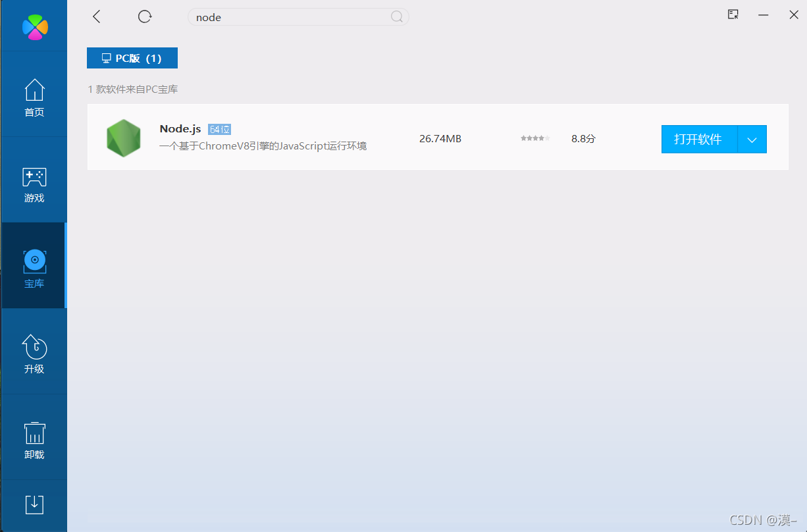807x532 pixels.
Task: Click the magnifier search icon
Action: tap(397, 17)
